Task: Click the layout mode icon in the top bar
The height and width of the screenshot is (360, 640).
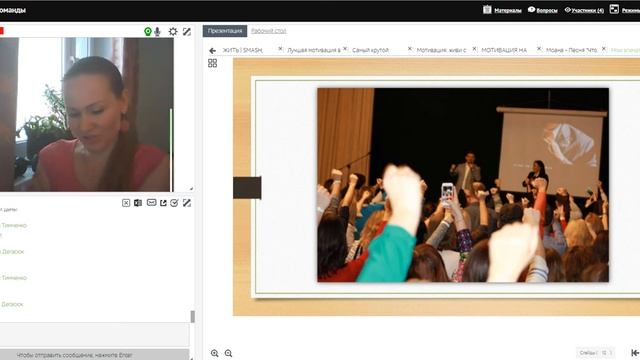Action: [614, 9]
